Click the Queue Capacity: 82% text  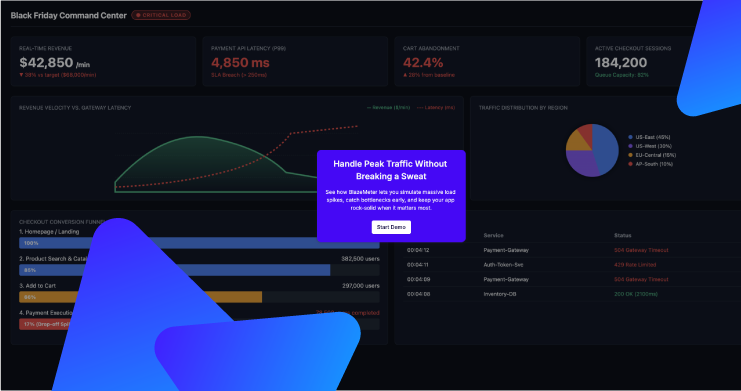[x=621, y=75]
